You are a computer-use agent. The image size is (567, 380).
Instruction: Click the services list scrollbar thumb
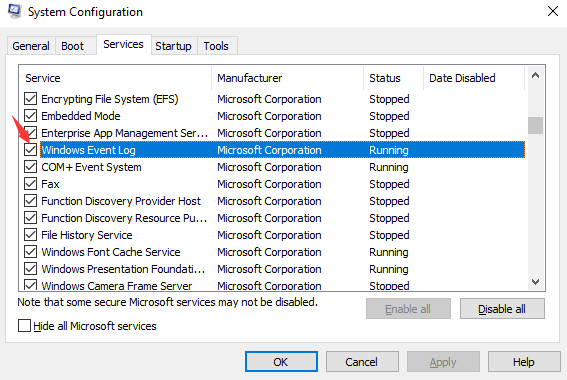pos(536,125)
